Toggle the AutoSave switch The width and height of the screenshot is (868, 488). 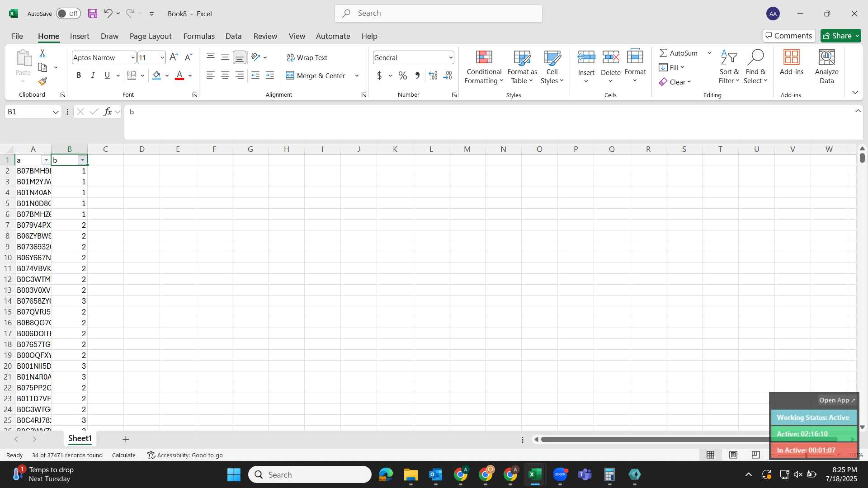coord(68,14)
